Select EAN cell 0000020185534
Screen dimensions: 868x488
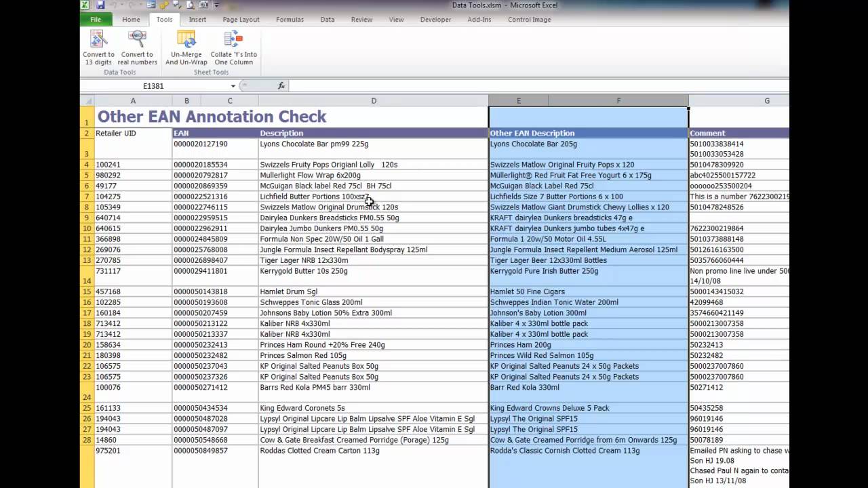pyautogui.click(x=215, y=165)
